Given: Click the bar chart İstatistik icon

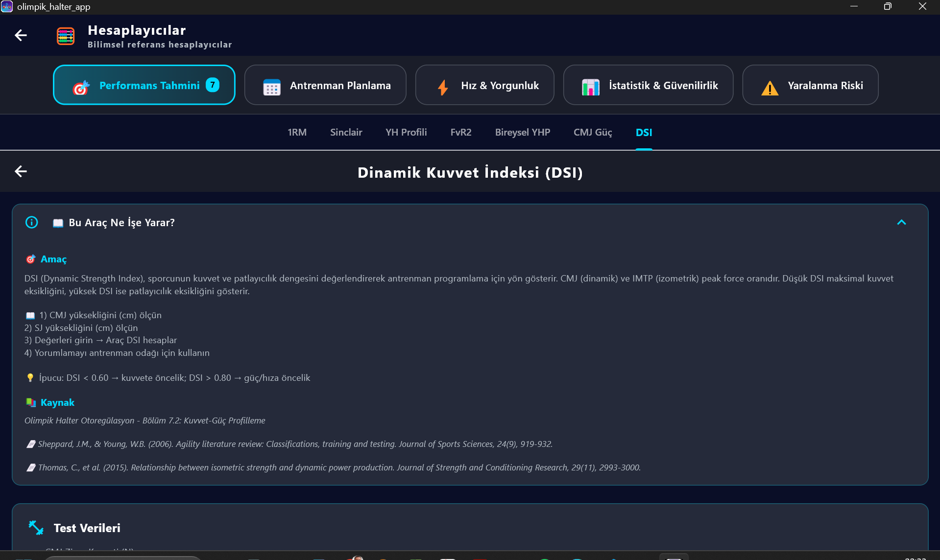Looking at the screenshot, I should 590,87.
